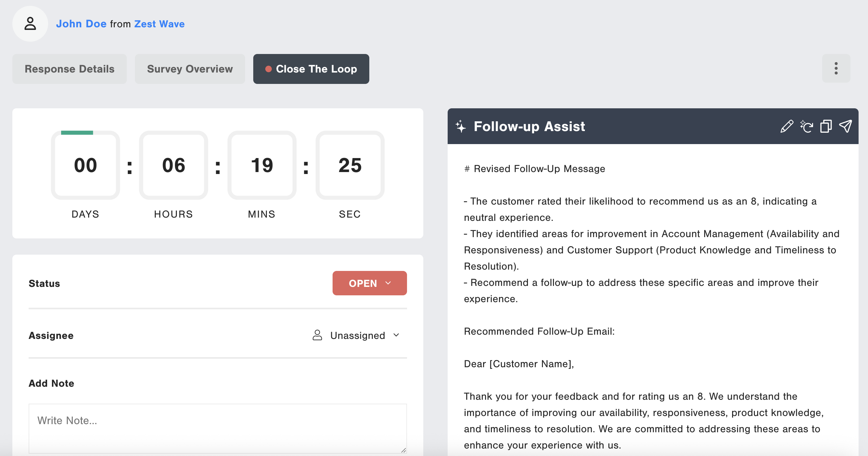The image size is (868, 456).
Task: Switch to the Response Details tab
Action: coord(70,69)
